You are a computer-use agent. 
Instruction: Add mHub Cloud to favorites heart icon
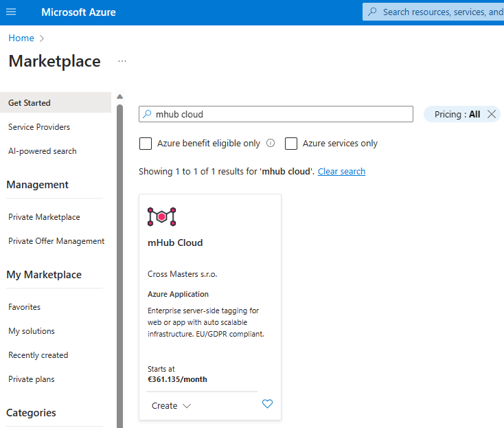[267, 403]
